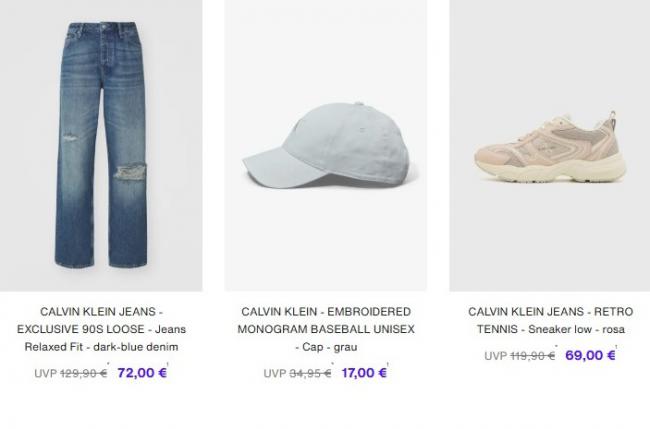Screen dimensions: 650x429
Task: Click the ripped knee on the jeans photo
Action: click(x=130, y=172)
